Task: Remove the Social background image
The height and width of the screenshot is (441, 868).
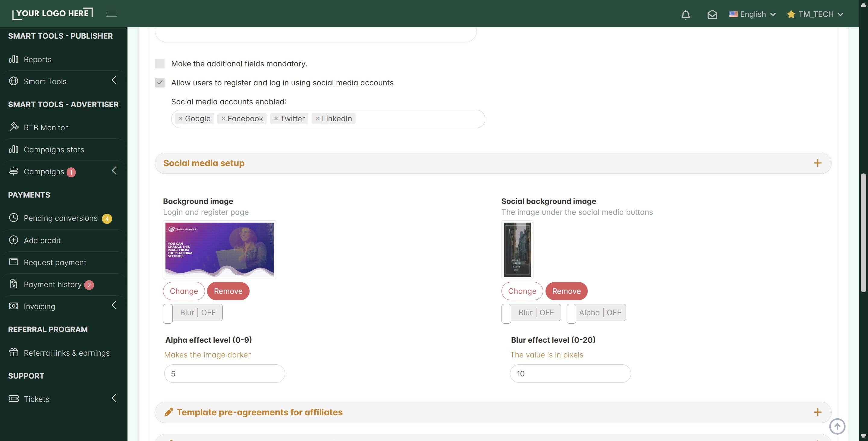Action: pyautogui.click(x=566, y=291)
